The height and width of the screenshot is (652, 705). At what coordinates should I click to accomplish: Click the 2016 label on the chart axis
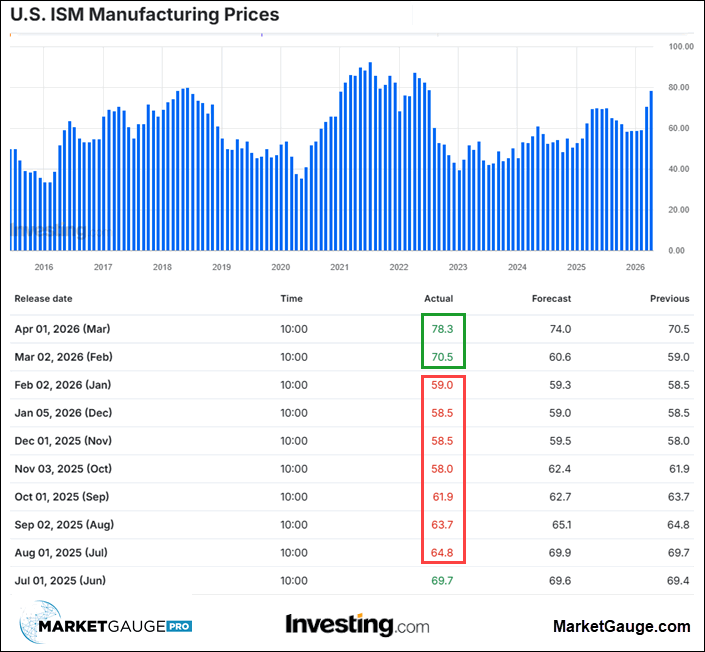(x=44, y=267)
